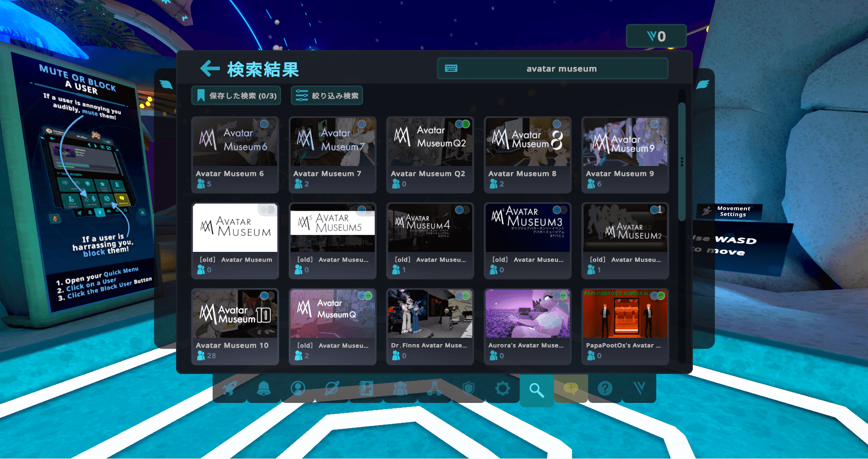Image resolution: width=868 pixels, height=459 pixels.
Task: Expand the right wing panel
Action: [x=702, y=84]
